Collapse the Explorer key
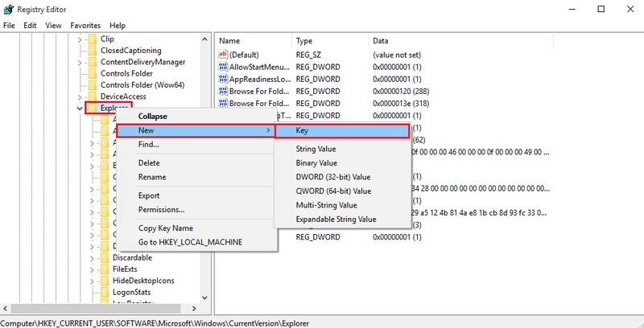The image size is (644, 328). point(80,108)
